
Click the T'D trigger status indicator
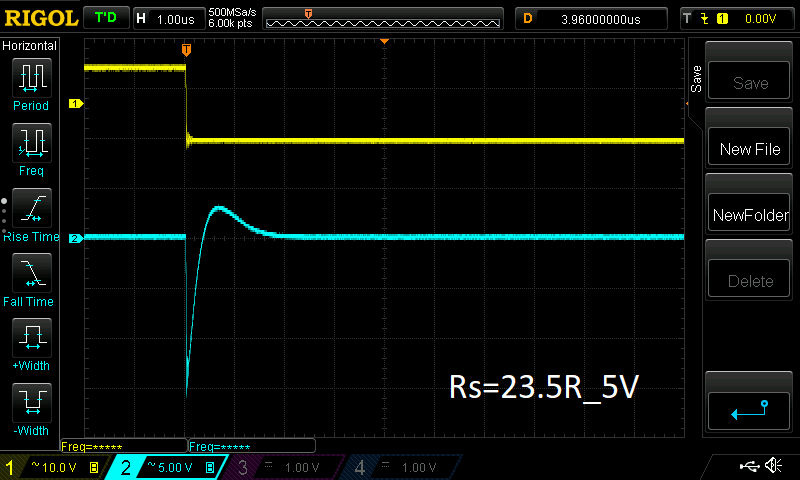pyautogui.click(x=106, y=18)
